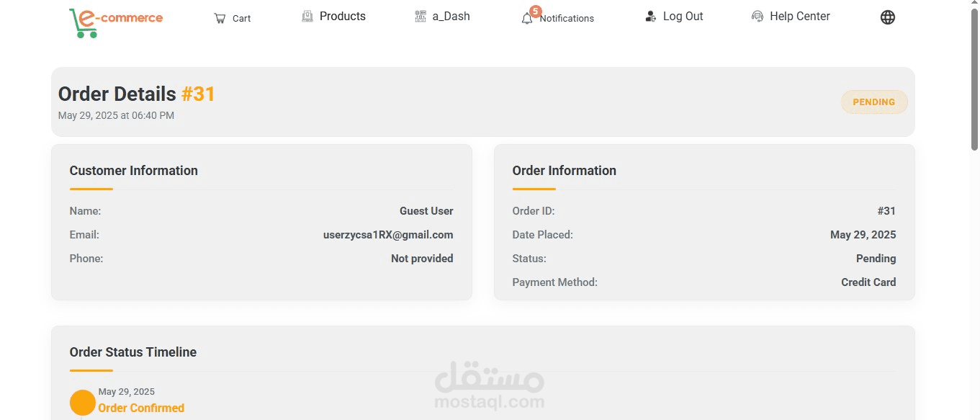Click the Customer Information heading
Viewport: 980px width, 420px height.
tap(133, 171)
